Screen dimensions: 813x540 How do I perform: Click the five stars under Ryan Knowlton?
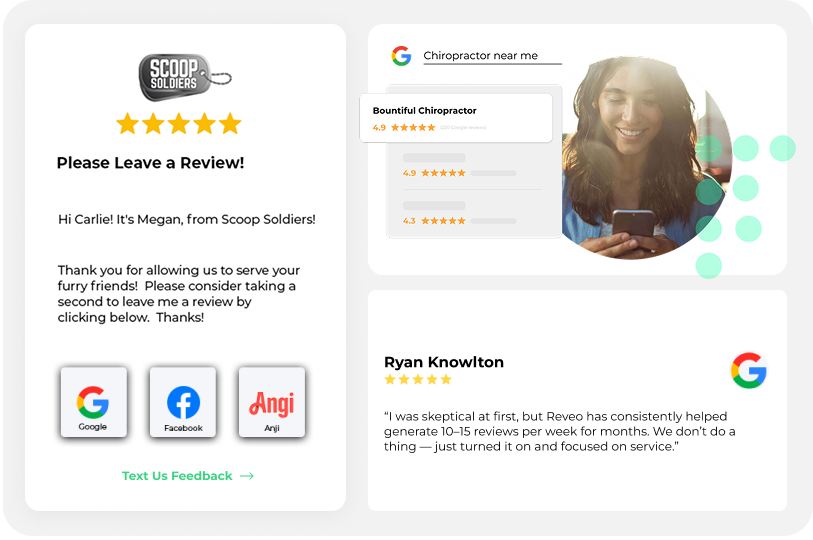[418, 380]
